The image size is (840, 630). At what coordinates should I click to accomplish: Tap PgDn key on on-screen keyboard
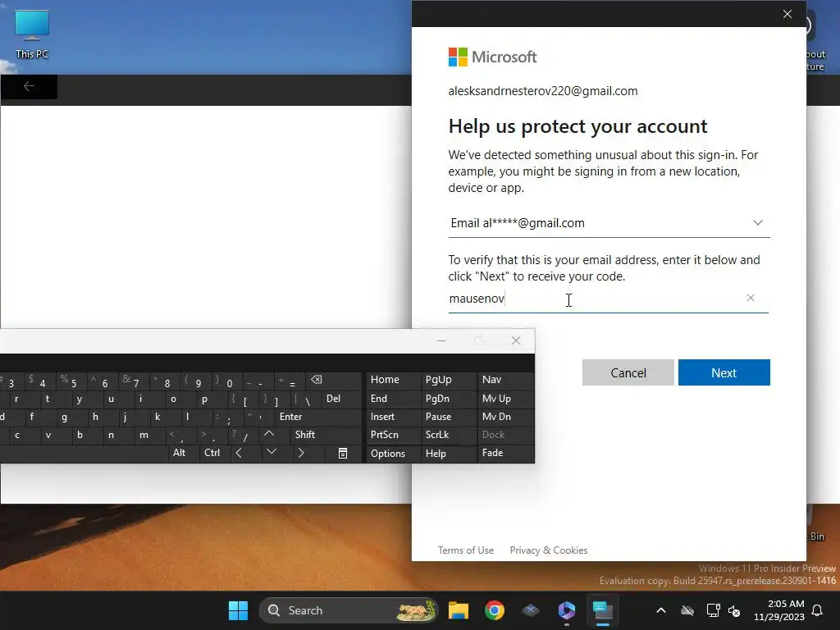tap(449, 399)
